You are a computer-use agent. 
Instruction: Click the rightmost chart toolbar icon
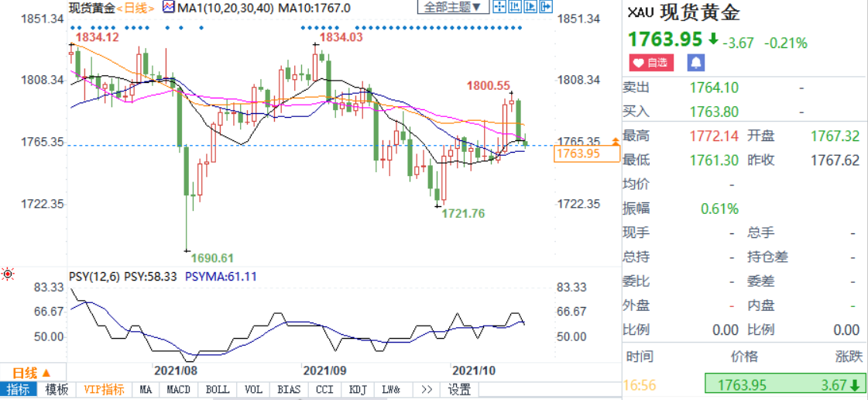tap(546, 9)
